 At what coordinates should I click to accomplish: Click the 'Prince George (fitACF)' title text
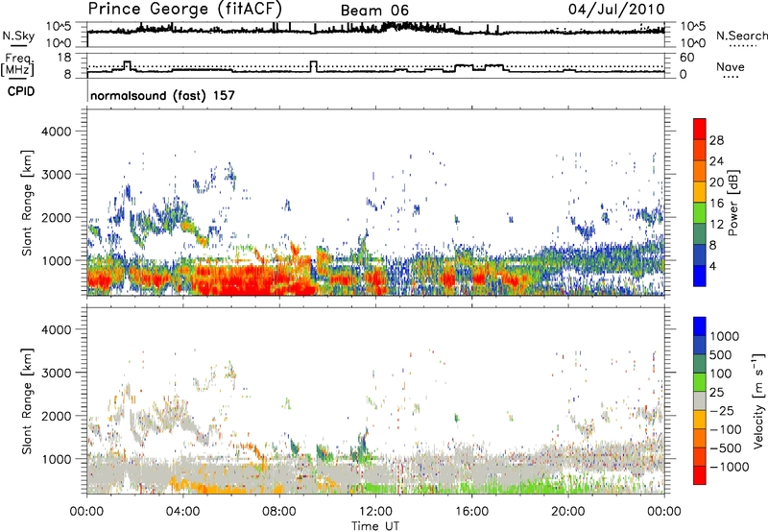click(x=184, y=9)
